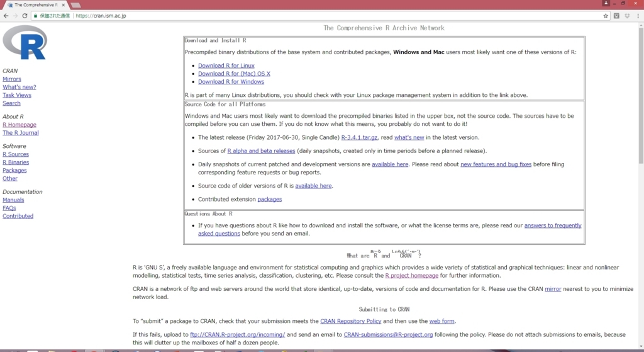This screenshot has height=352, width=644.
Task: Open Other software link
Action: point(10,178)
